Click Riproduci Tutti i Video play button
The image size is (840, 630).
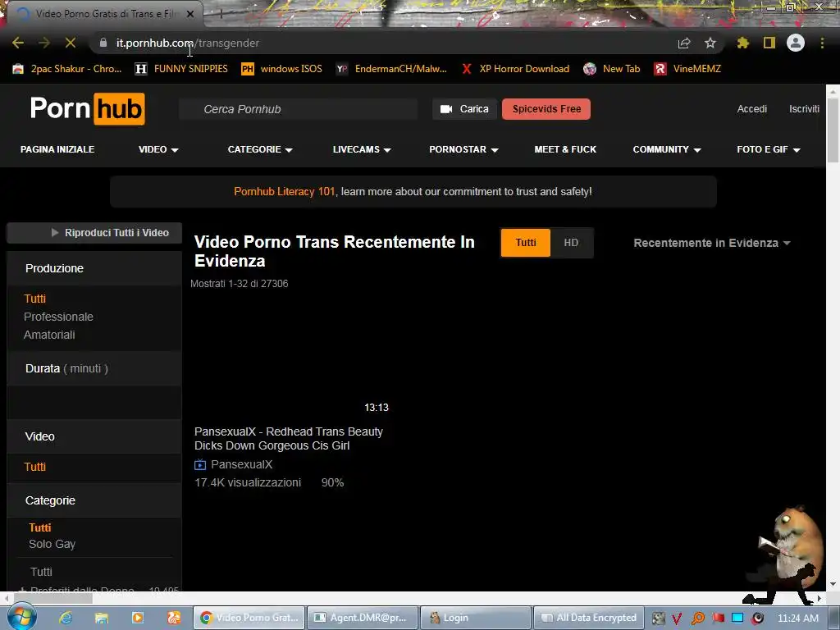coord(94,232)
